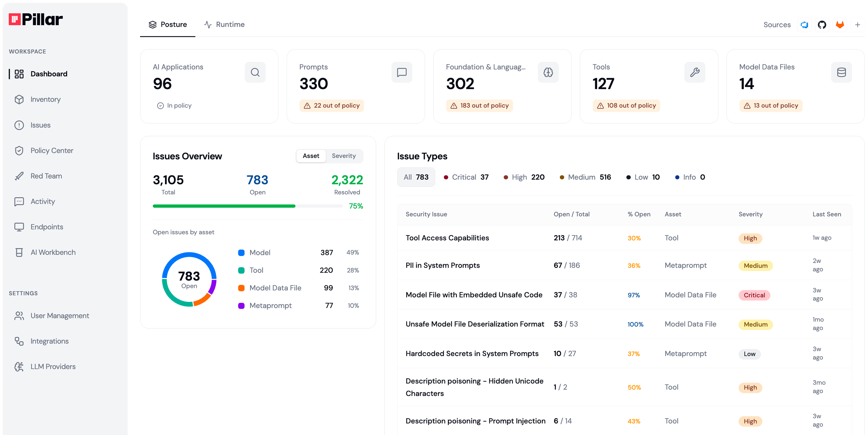This screenshot has height=435, width=868.
Task: Open the Azure DevOps source icon
Action: (804, 25)
